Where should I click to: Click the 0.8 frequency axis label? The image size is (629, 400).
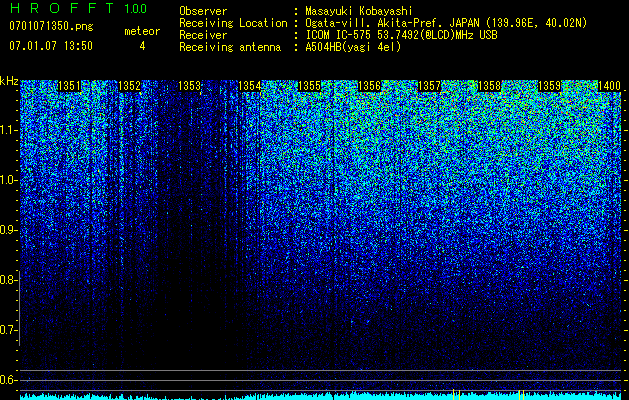(7, 280)
